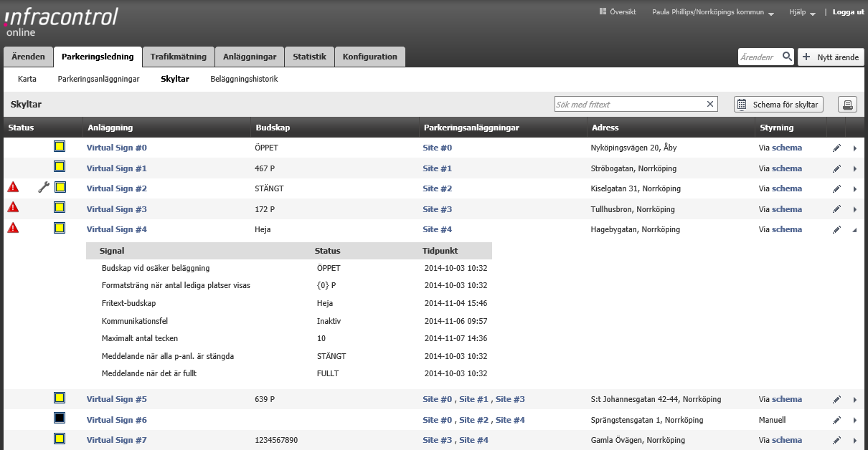This screenshot has height=450, width=868.
Task: Select the Kommunikationsfel signal row text
Action: click(x=135, y=321)
